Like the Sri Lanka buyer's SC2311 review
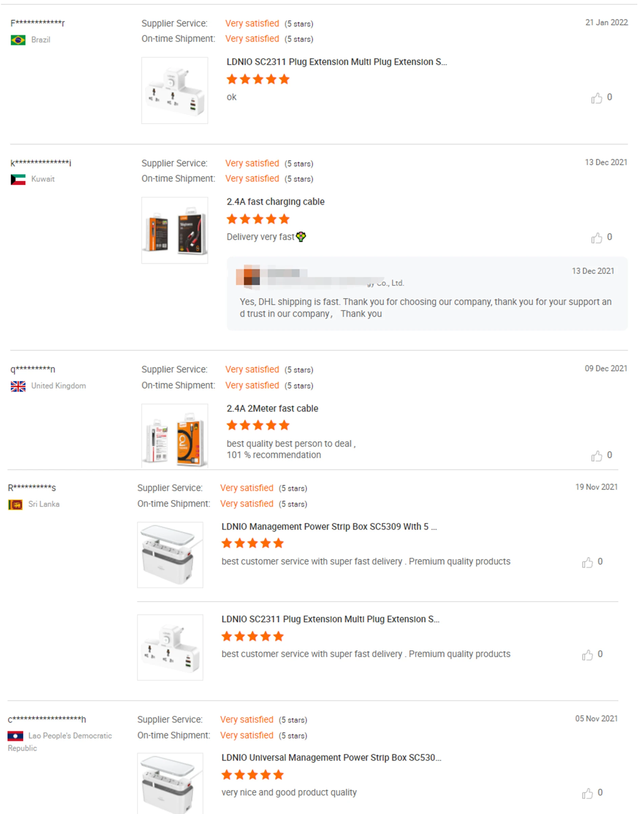Screen dimensions: 644x814 point(587,655)
